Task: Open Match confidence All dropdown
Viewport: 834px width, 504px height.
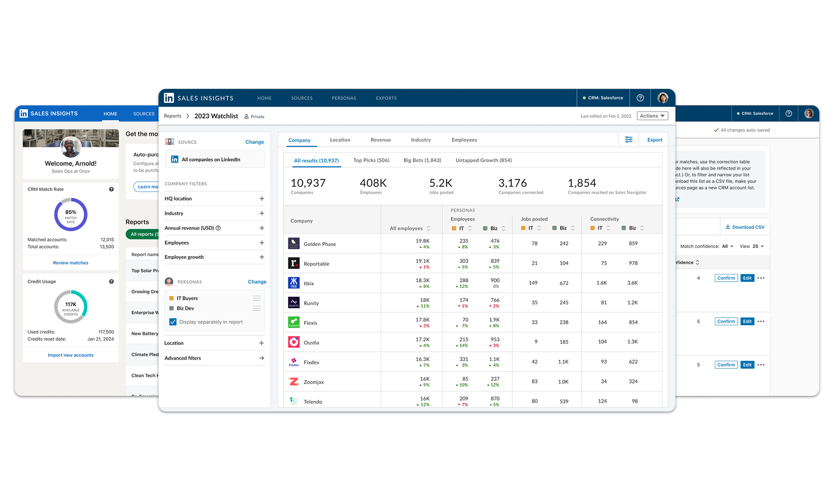Action: coord(728,247)
